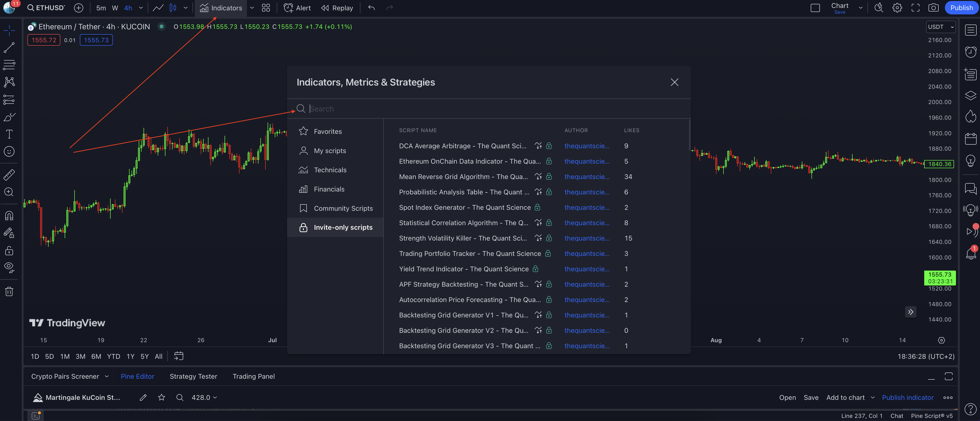Click the trash Remove objects icon
Viewport: 980px width, 421px height.
9,292
